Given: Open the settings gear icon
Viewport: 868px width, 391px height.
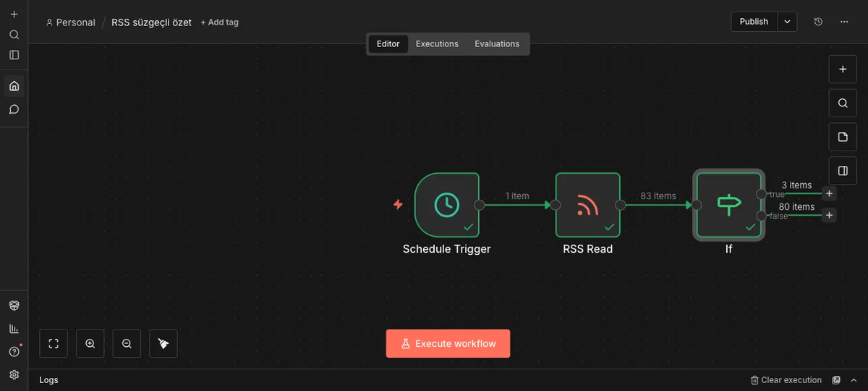Looking at the screenshot, I should tap(14, 375).
